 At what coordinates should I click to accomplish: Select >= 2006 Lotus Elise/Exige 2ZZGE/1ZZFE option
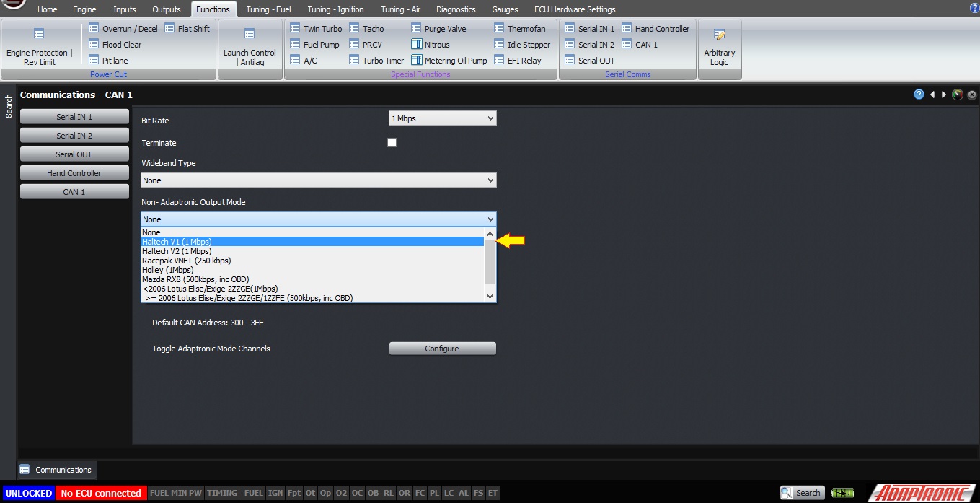(x=312, y=298)
